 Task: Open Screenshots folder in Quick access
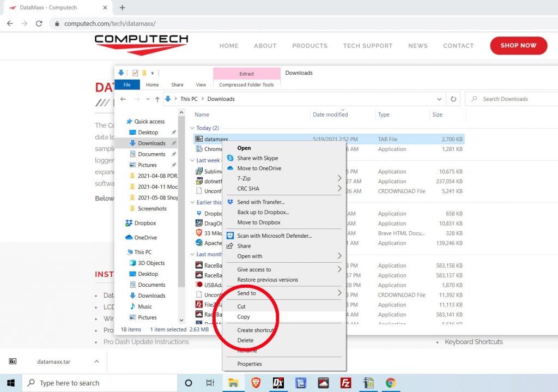pos(152,209)
